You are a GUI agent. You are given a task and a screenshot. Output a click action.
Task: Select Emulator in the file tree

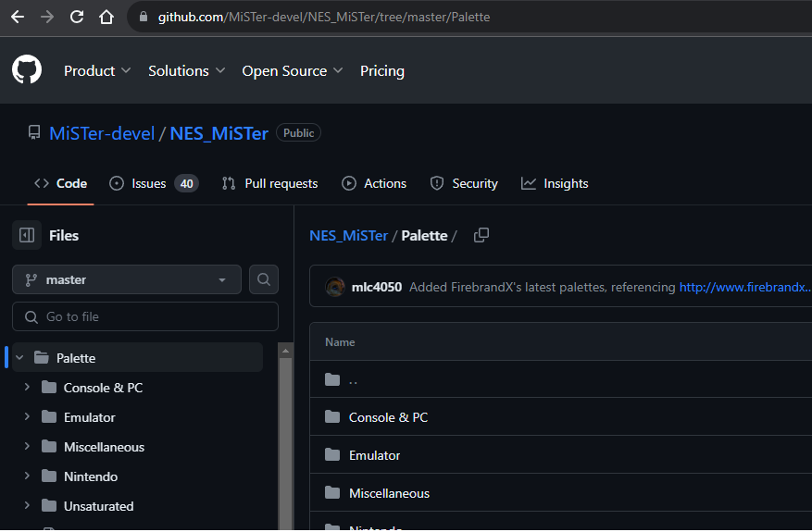[90, 417]
